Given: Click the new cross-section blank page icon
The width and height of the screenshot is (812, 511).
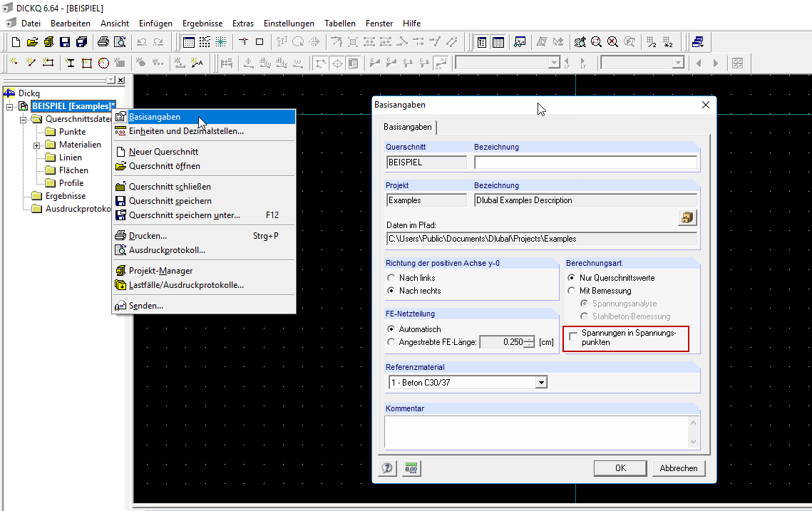Looking at the screenshot, I should pyautogui.click(x=16, y=42).
